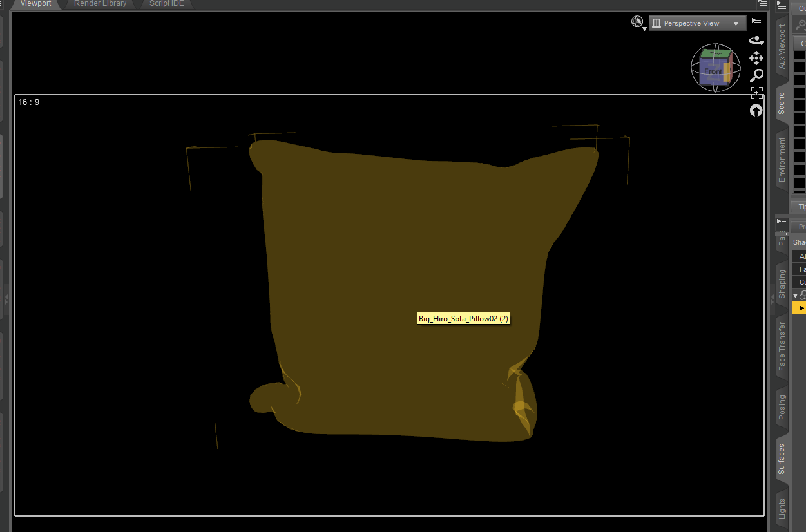
Task: Click the left pane collapse handle
Action: [6, 298]
